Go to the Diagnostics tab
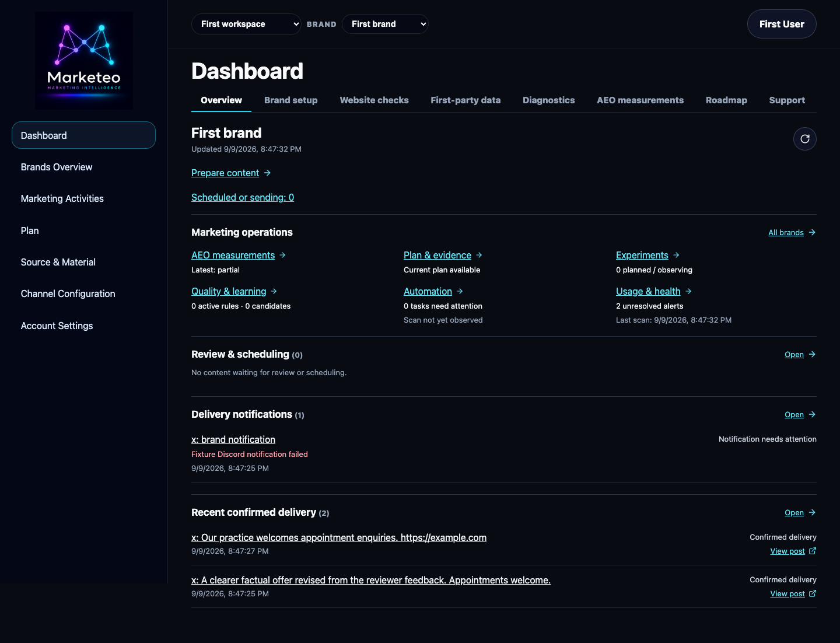 tap(549, 100)
